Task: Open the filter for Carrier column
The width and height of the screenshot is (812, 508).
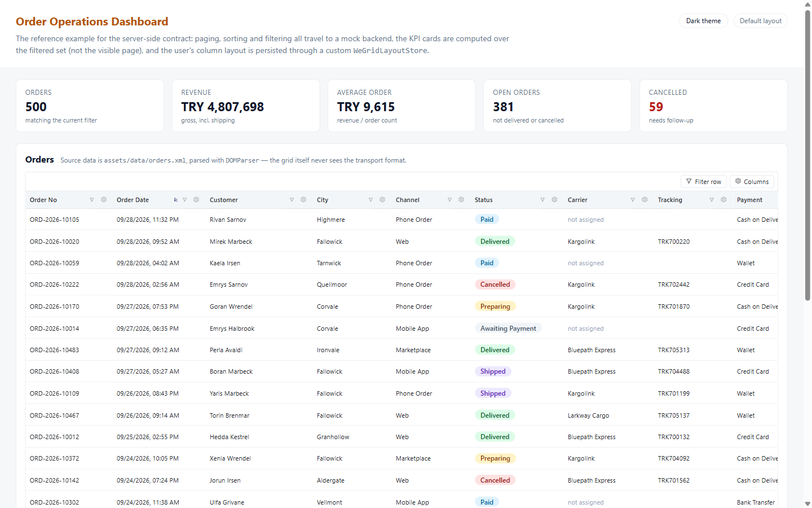Action: tap(633, 200)
